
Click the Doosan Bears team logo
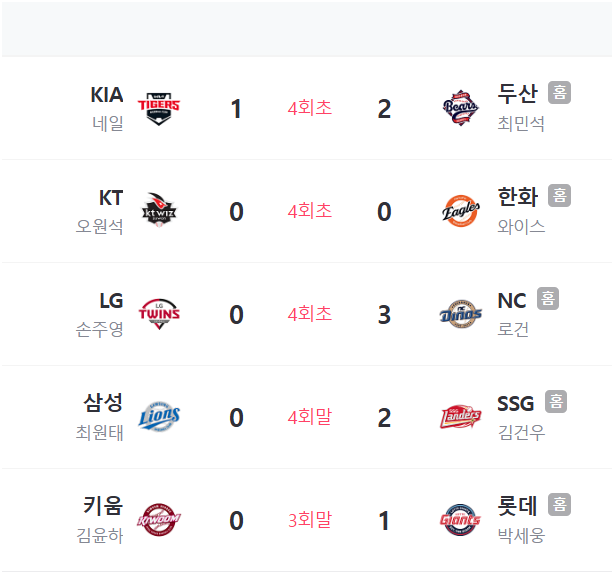click(x=460, y=108)
